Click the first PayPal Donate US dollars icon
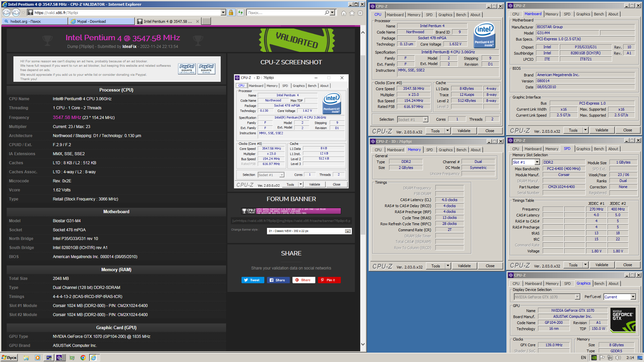644x362 pixels. coord(187,69)
